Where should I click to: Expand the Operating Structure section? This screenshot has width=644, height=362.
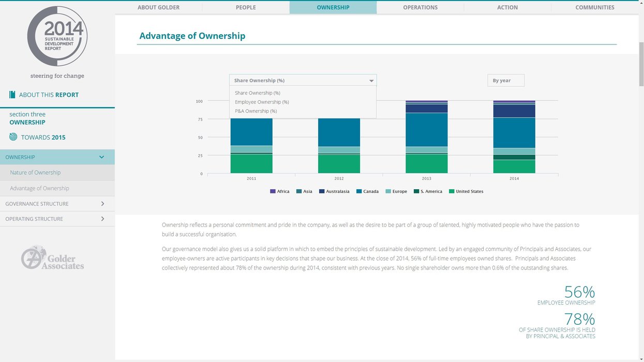pyautogui.click(x=102, y=219)
